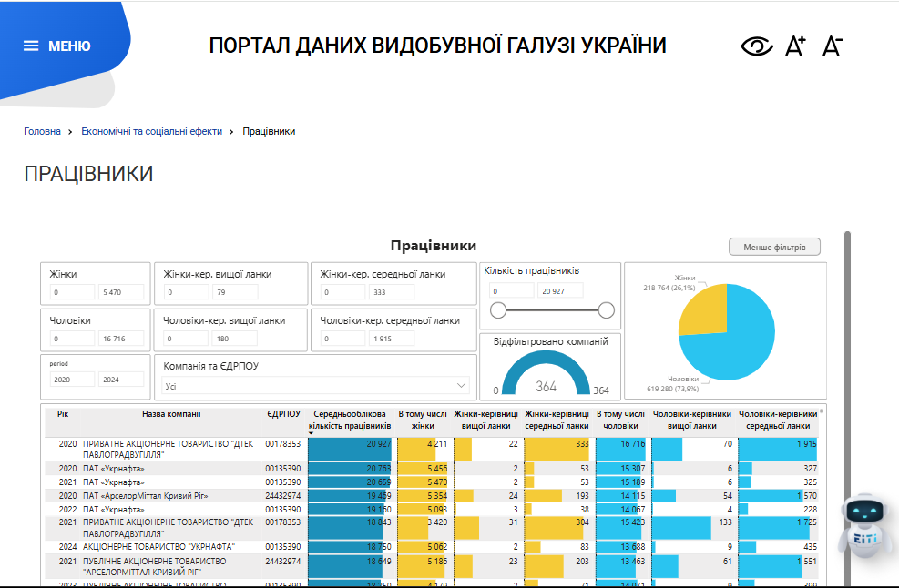The height and width of the screenshot is (588, 899).
Task: Click the period start year 2020 field
Action: (72, 380)
